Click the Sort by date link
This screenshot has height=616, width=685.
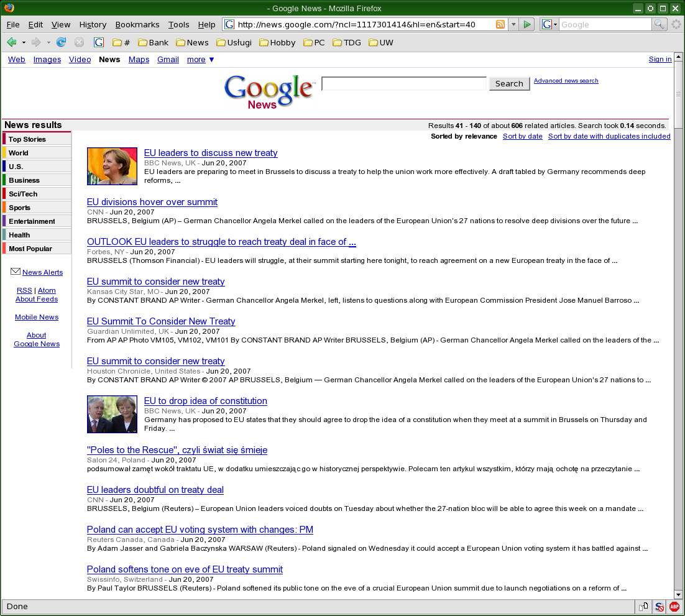(522, 136)
